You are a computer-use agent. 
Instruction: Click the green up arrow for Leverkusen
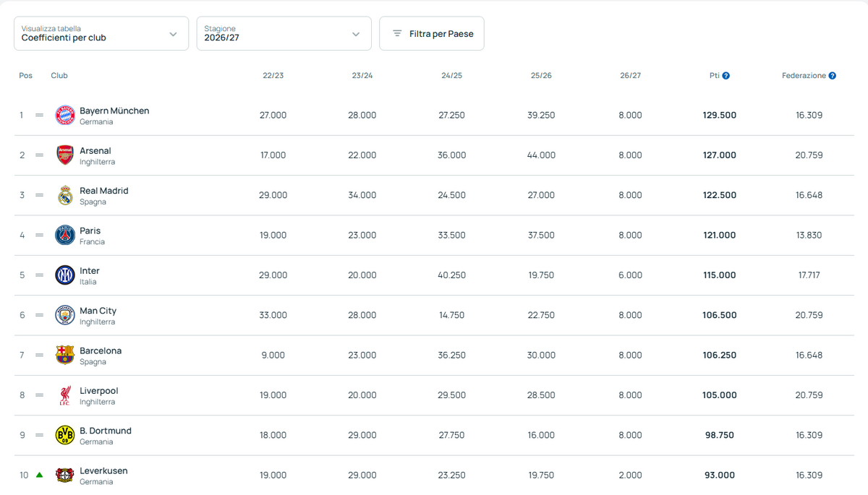pyautogui.click(x=39, y=475)
